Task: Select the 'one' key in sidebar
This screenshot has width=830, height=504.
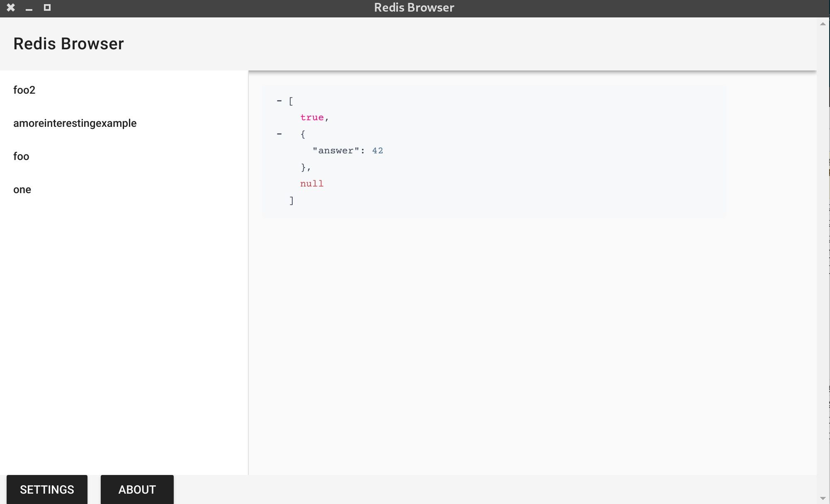Action: click(22, 189)
